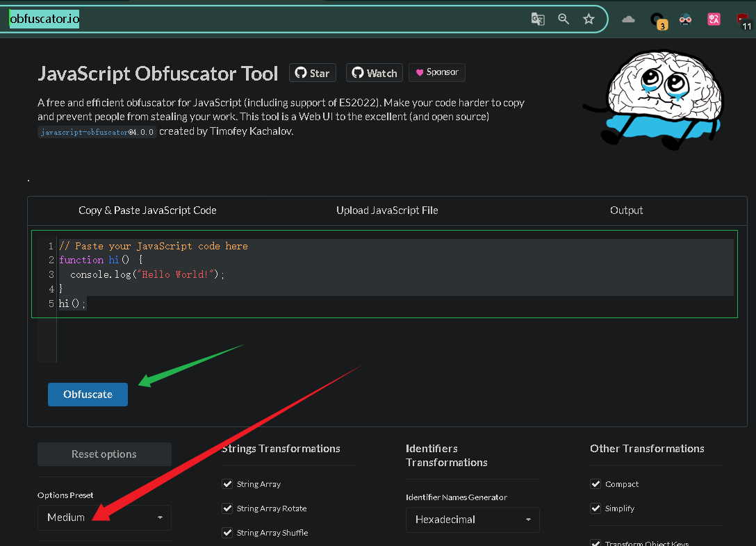Click the 'hi();' line in the editor
Screen dimensions: 756x546
[x=72, y=304]
